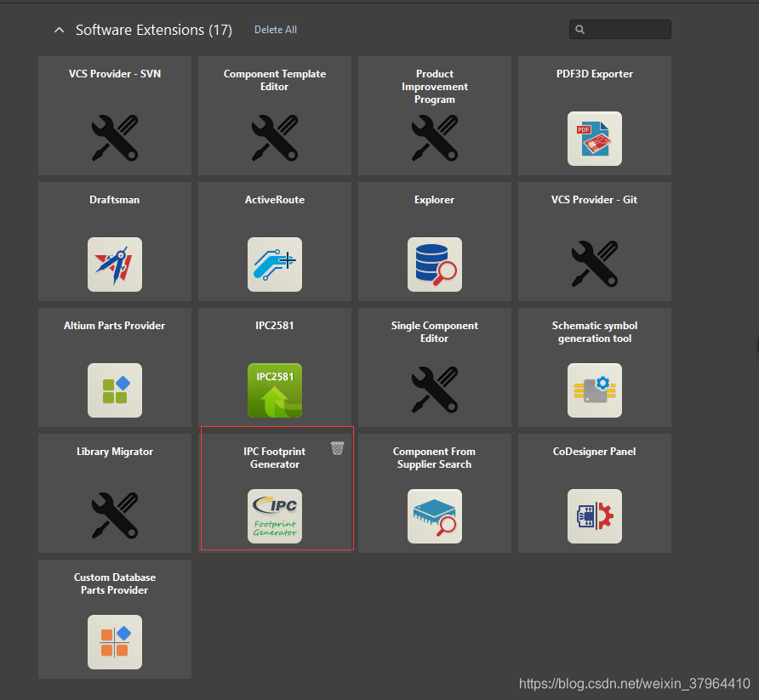Viewport: 759px width, 700px height.
Task: Open the Schematic symbol generation tool icon
Action: pos(595,390)
